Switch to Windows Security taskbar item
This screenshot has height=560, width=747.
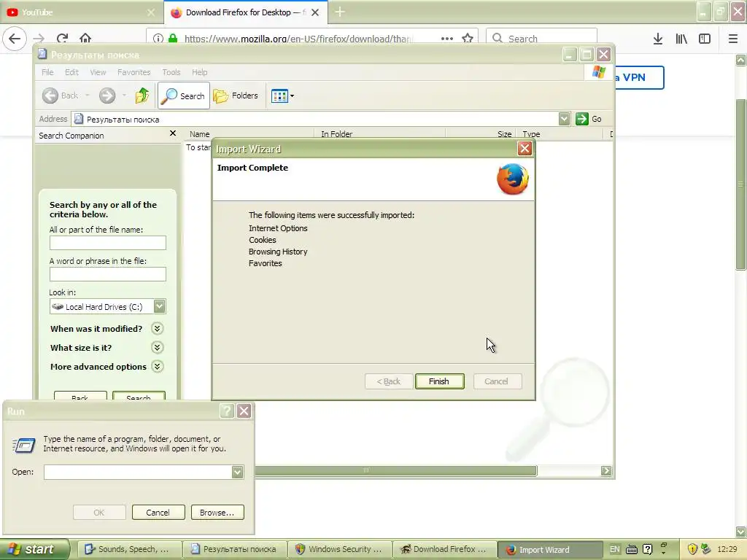[x=340, y=550]
